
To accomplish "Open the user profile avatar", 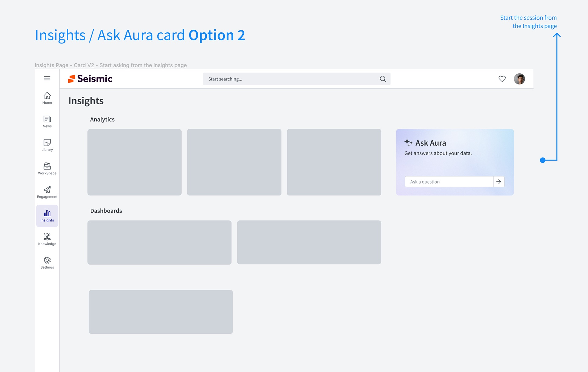I will click(x=519, y=79).
